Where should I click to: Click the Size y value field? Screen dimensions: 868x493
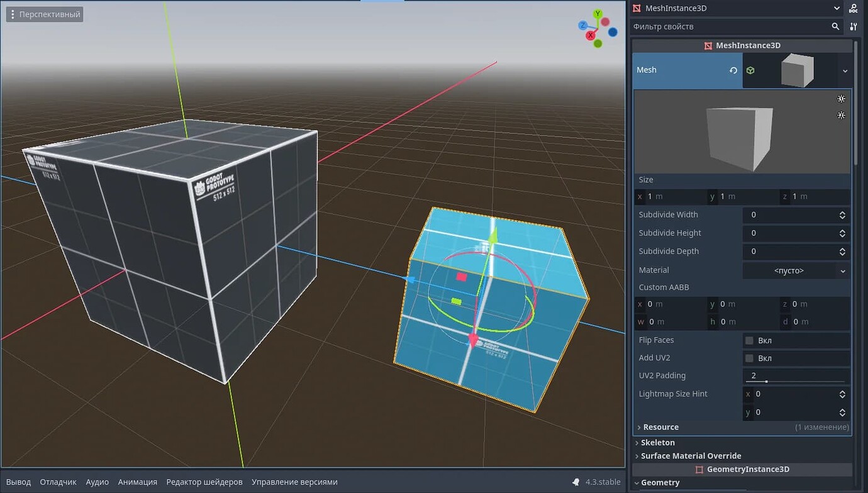[743, 196]
